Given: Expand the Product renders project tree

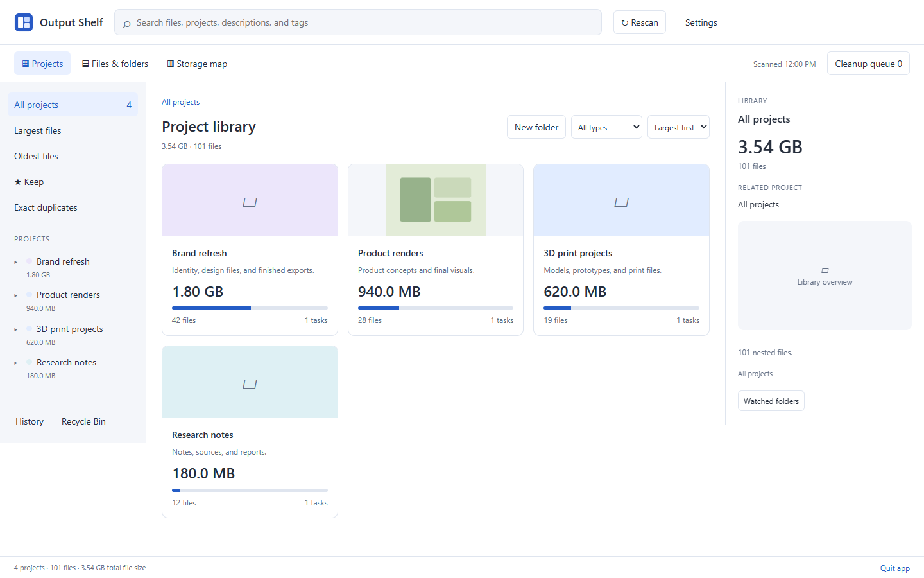Looking at the screenshot, I should pyautogui.click(x=16, y=295).
